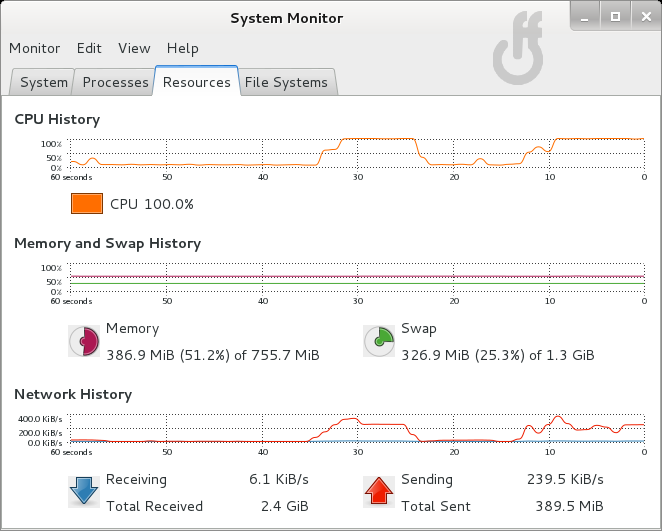Switch to the System tab
Image resolution: width=662 pixels, height=531 pixels.
tap(43, 82)
